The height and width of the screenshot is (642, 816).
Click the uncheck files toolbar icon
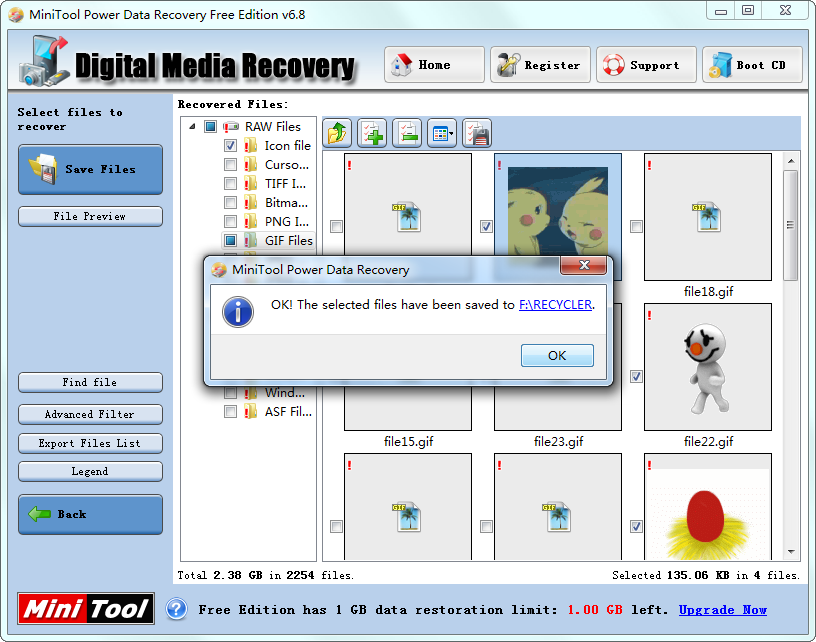click(407, 133)
